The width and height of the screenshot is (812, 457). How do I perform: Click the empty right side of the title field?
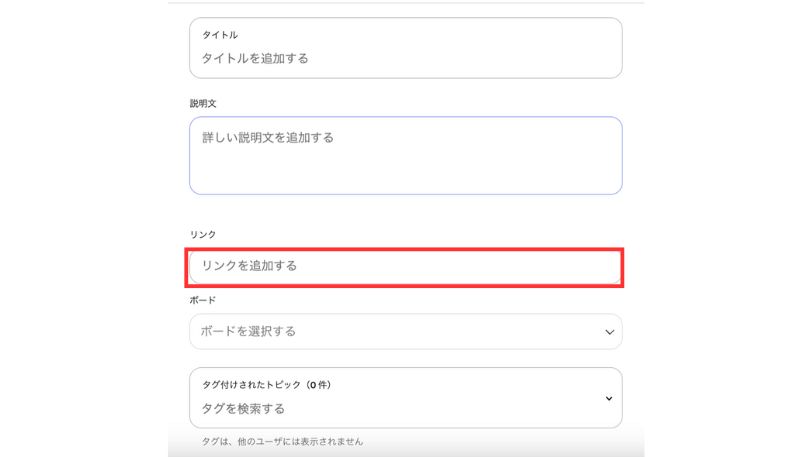tap(520, 58)
